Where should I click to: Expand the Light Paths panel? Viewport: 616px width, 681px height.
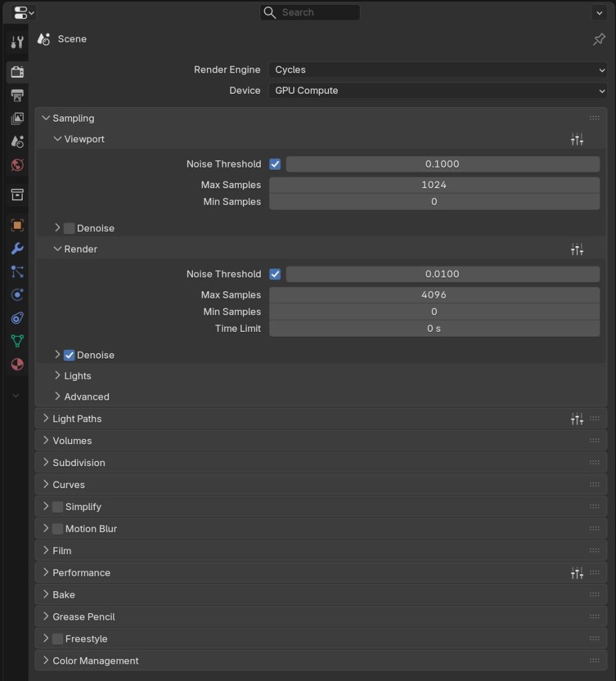(x=77, y=419)
